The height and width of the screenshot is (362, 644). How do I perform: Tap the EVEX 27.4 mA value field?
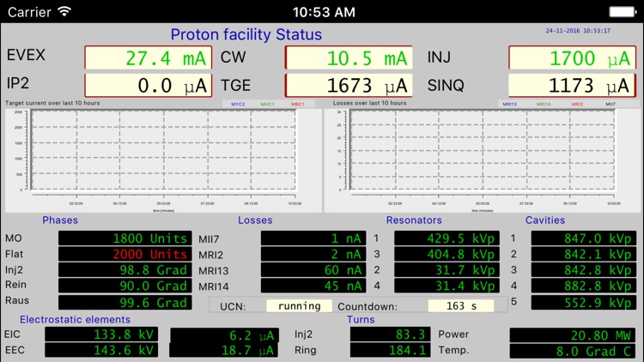point(149,57)
